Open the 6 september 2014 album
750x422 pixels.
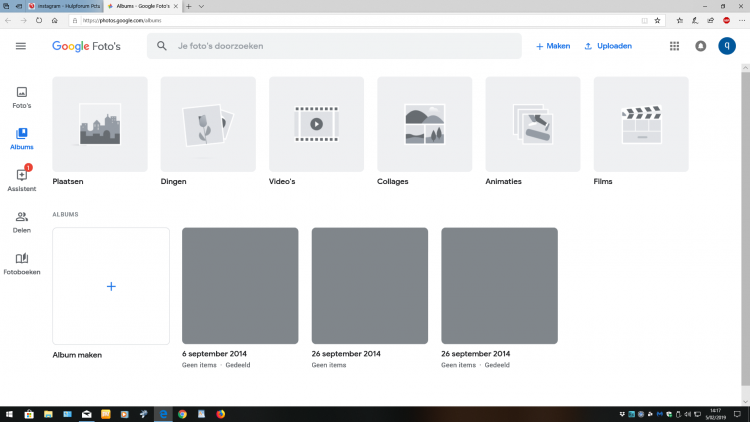click(240, 286)
